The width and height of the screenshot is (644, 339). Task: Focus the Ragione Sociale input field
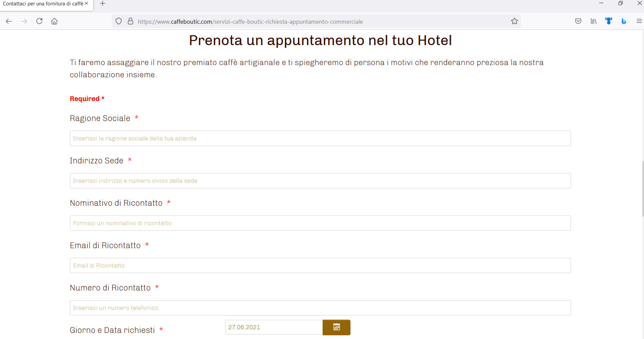tap(320, 138)
